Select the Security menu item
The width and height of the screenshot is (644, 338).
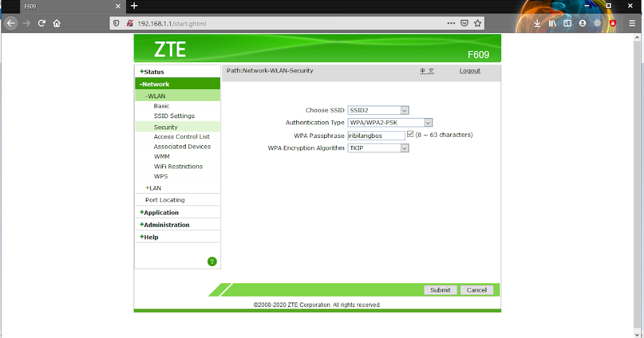166,127
